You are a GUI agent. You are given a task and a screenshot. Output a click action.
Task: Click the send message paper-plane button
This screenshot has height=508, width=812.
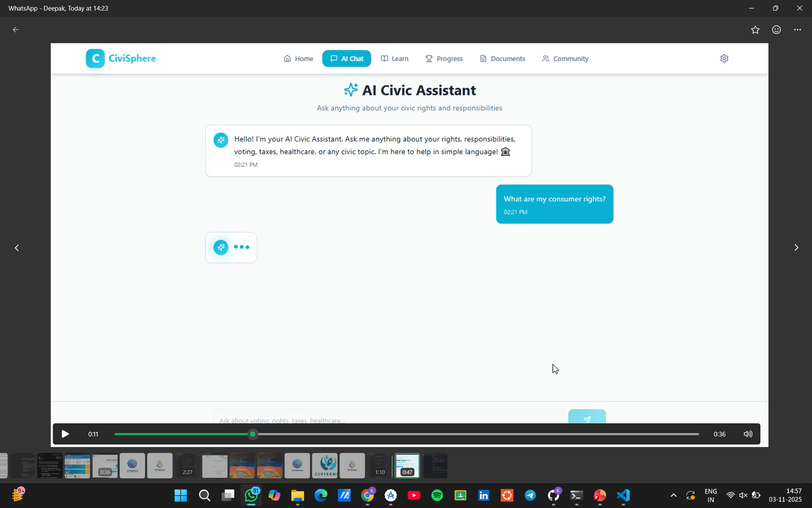point(587,417)
